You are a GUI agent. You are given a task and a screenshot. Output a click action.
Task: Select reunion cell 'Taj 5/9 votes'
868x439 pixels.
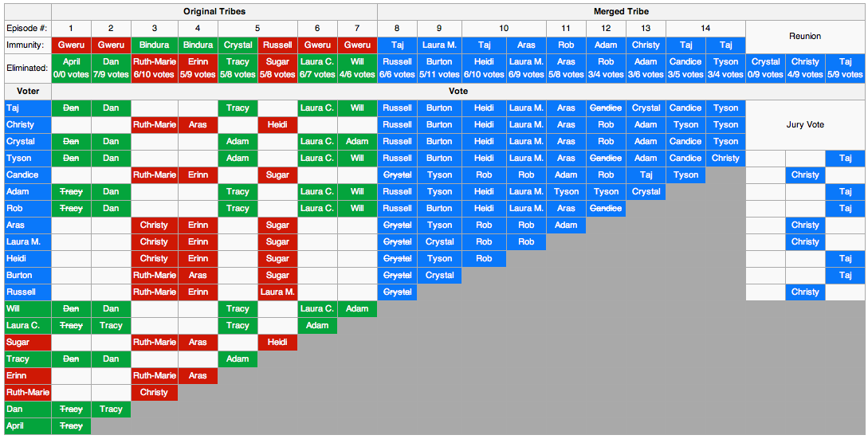845,68
